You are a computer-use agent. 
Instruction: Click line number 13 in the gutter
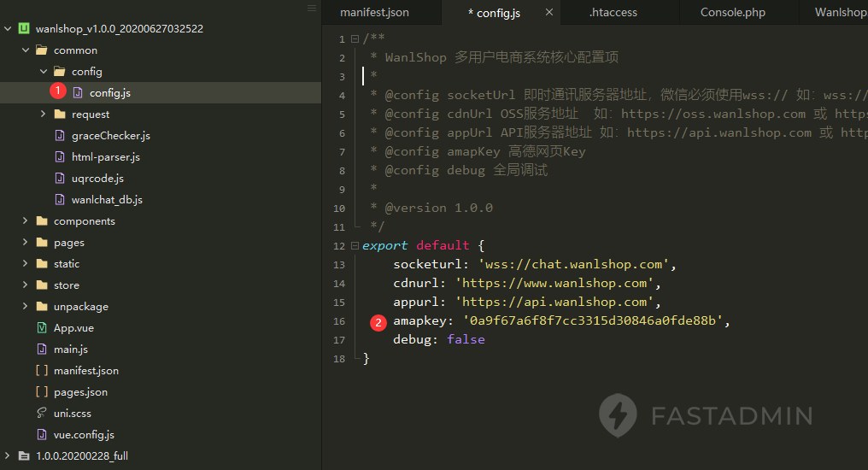339,265
